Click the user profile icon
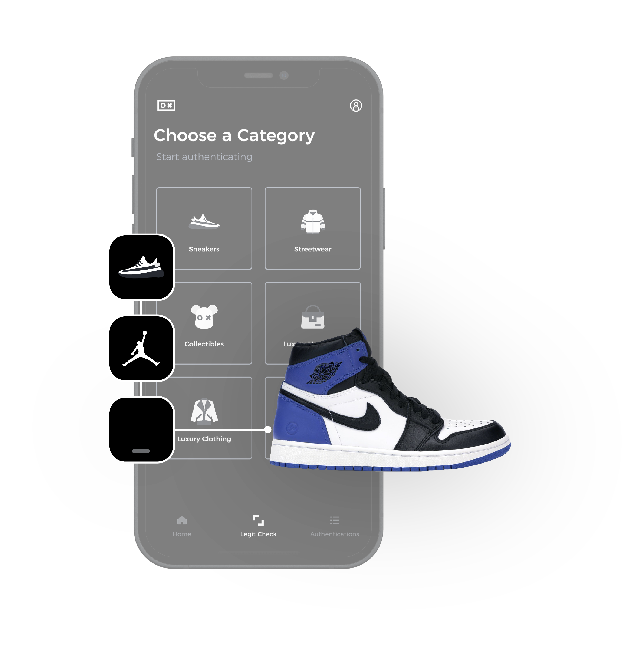This screenshot has height=652, width=644. coord(356,106)
